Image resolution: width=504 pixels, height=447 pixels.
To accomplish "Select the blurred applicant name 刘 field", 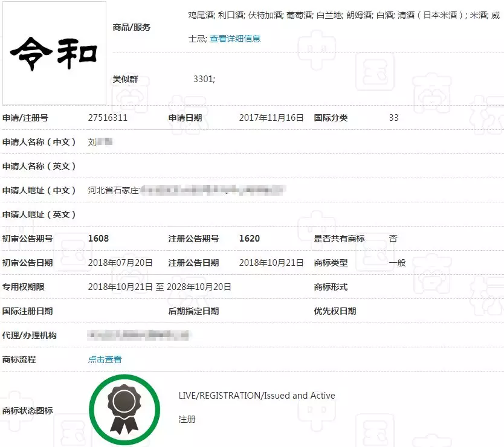I will pyautogui.click(x=100, y=142).
